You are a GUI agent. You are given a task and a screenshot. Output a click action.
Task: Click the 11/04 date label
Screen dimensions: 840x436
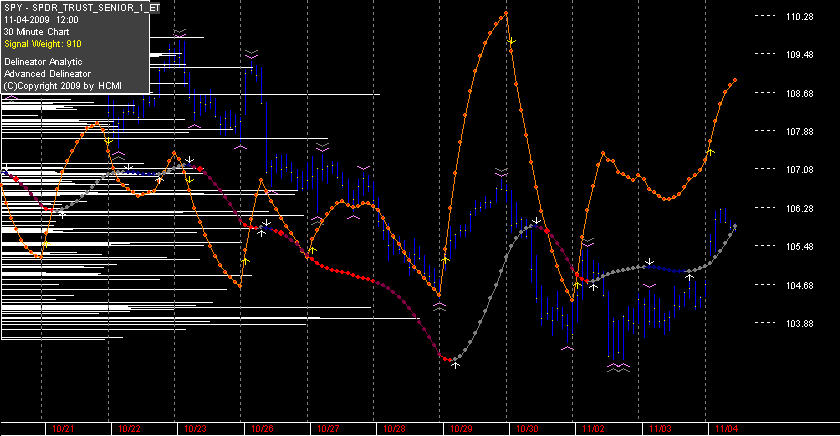tap(727, 429)
